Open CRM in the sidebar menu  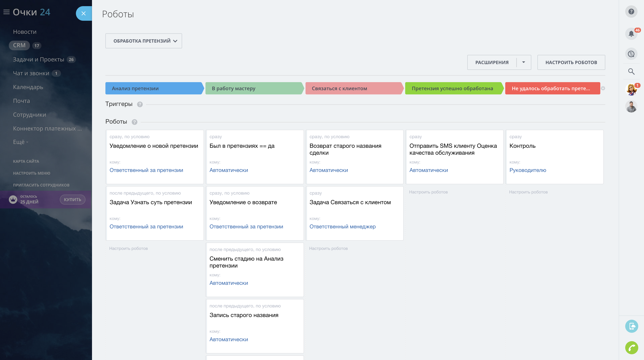click(x=19, y=45)
